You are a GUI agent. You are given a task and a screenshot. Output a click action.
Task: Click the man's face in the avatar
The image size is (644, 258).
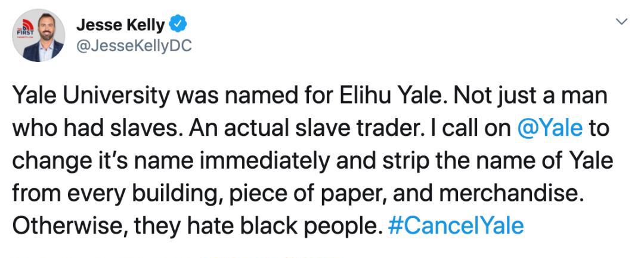click(x=47, y=27)
